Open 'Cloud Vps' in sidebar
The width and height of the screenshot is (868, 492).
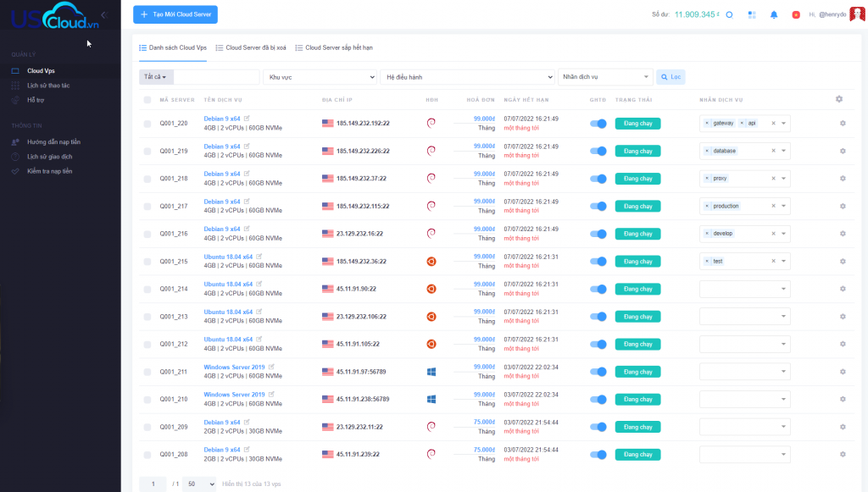click(x=41, y=71)
